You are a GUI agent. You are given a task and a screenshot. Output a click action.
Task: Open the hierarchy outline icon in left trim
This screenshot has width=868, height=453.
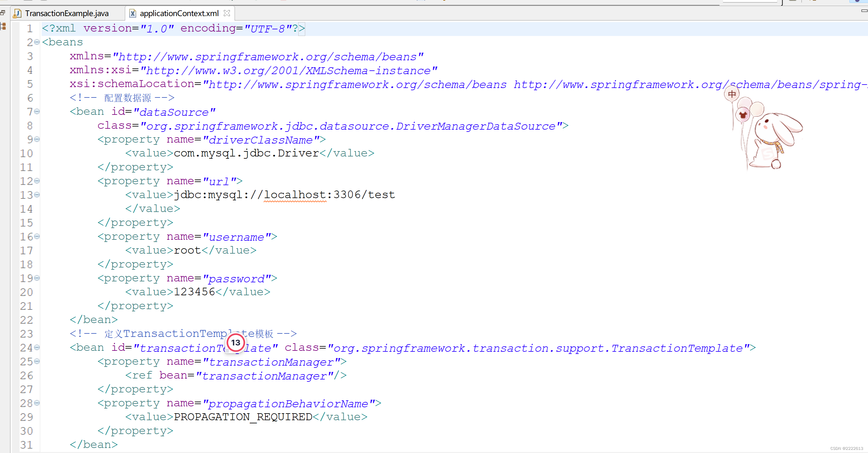[3, 26]
